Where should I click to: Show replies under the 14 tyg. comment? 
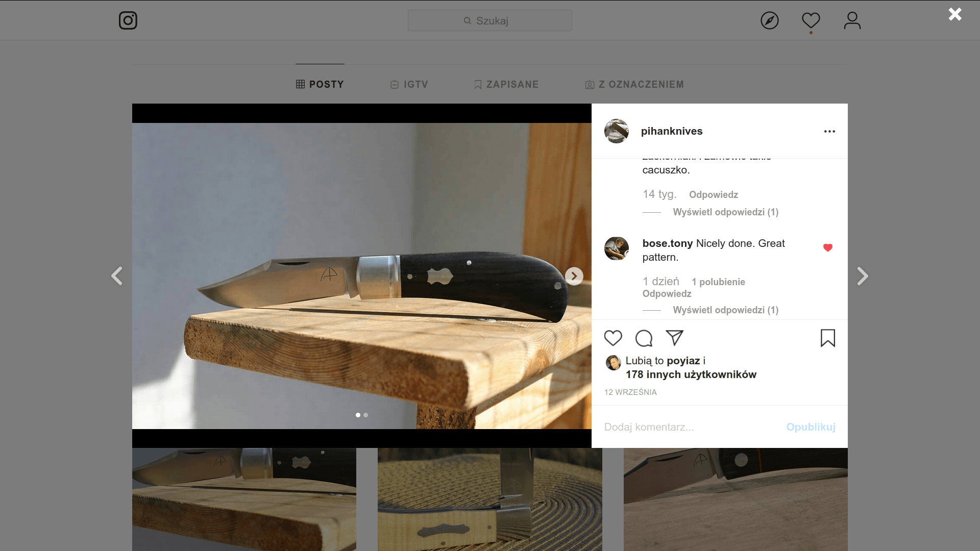725,212
